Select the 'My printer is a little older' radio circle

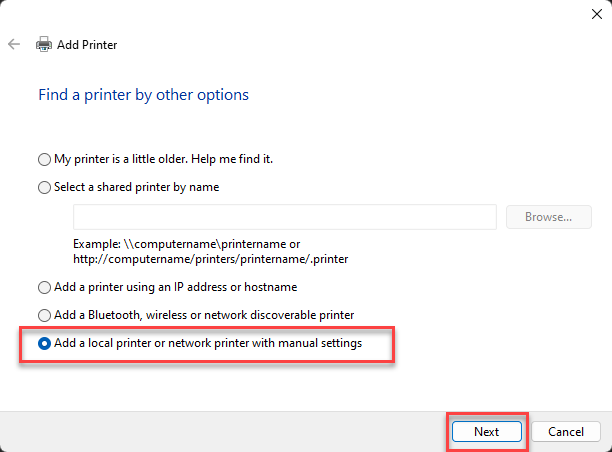click(x=44, y=159)
